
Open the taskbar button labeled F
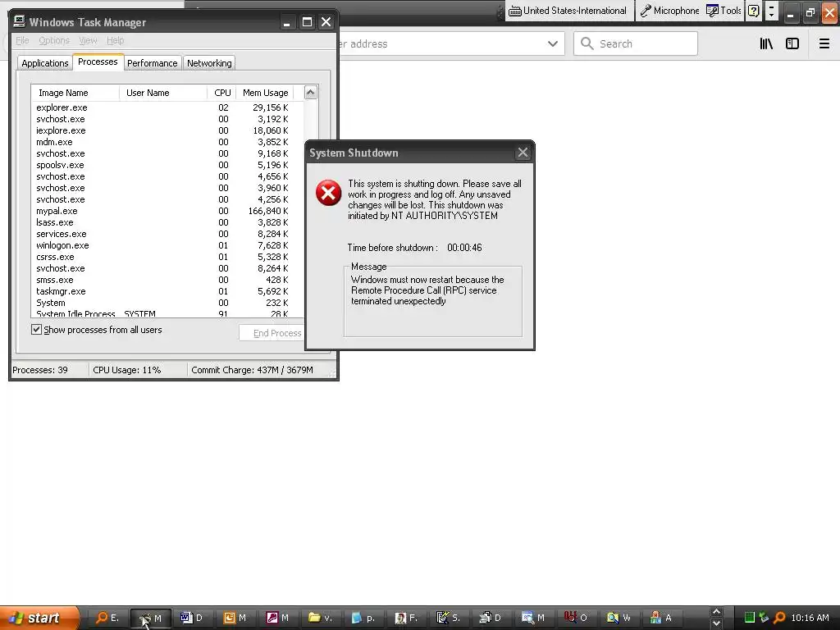click(405, 618)
